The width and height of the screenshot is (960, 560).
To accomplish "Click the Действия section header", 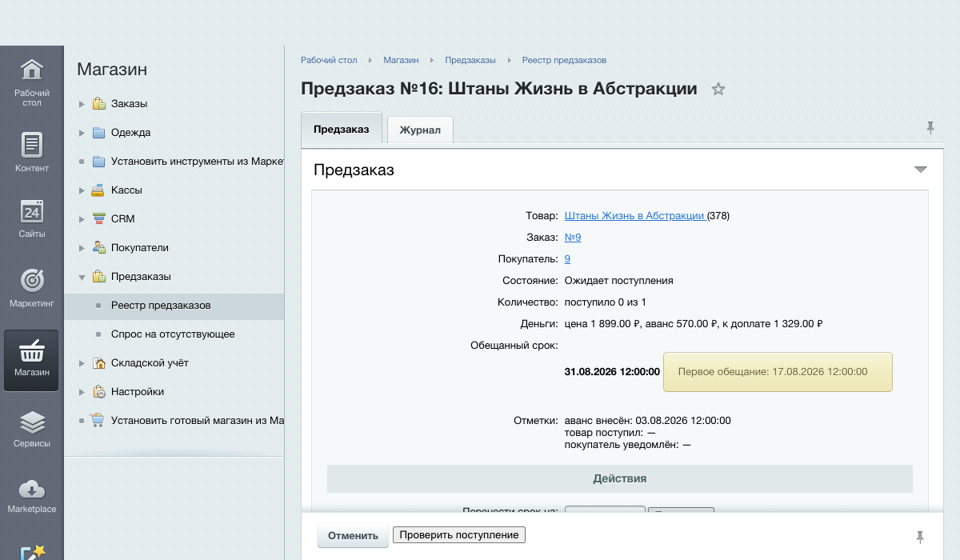I will point(620,478).
